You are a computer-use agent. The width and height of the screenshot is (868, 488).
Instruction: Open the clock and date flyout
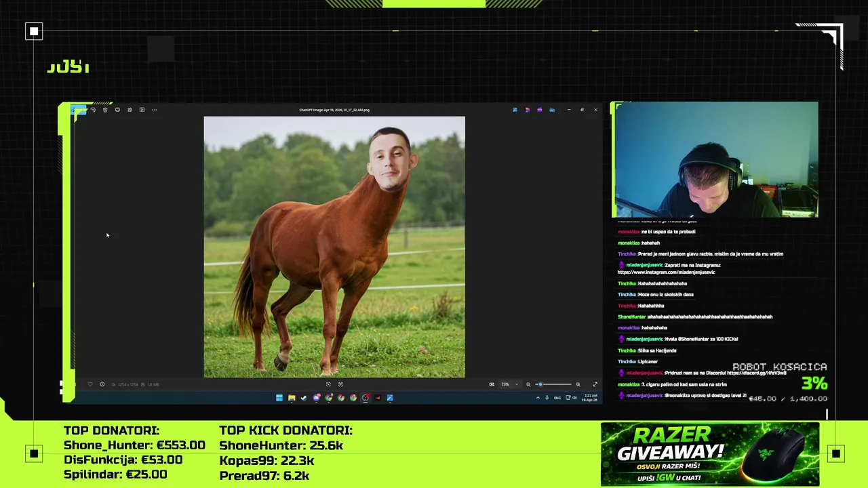591,397
